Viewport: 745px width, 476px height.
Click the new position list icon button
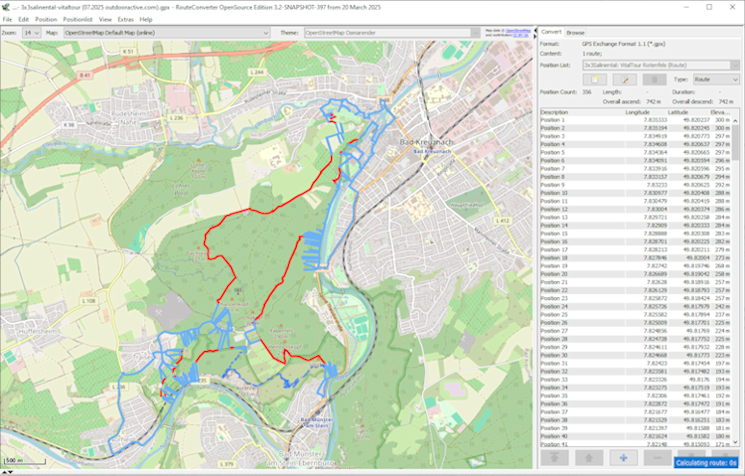pyautogui.click(x=595, y=78)
